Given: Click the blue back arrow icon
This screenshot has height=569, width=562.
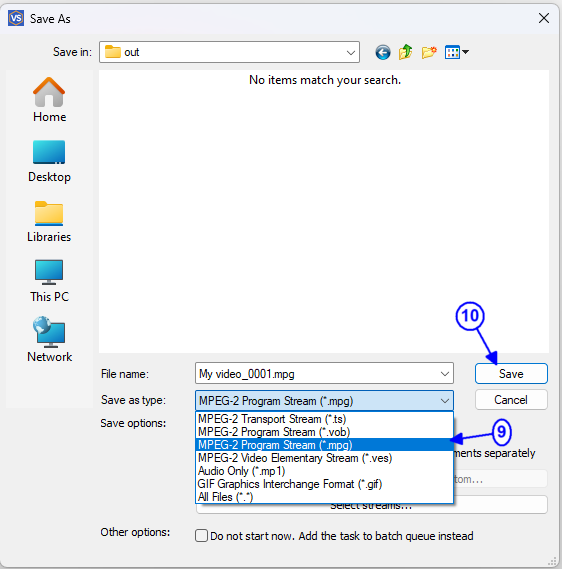Looking at the screenshot, I should click(383, 52).
